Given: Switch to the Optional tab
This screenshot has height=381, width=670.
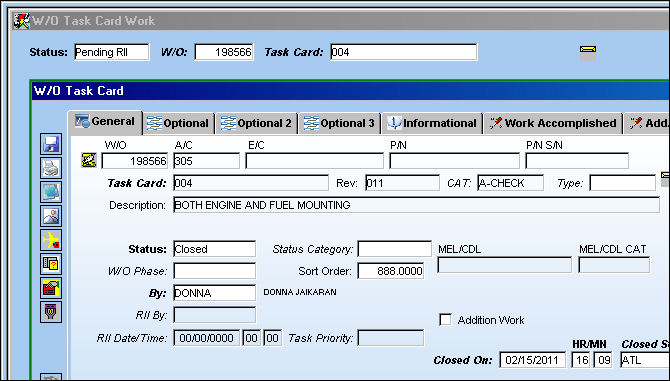Looking at the screenshot, I should [178, 123].
